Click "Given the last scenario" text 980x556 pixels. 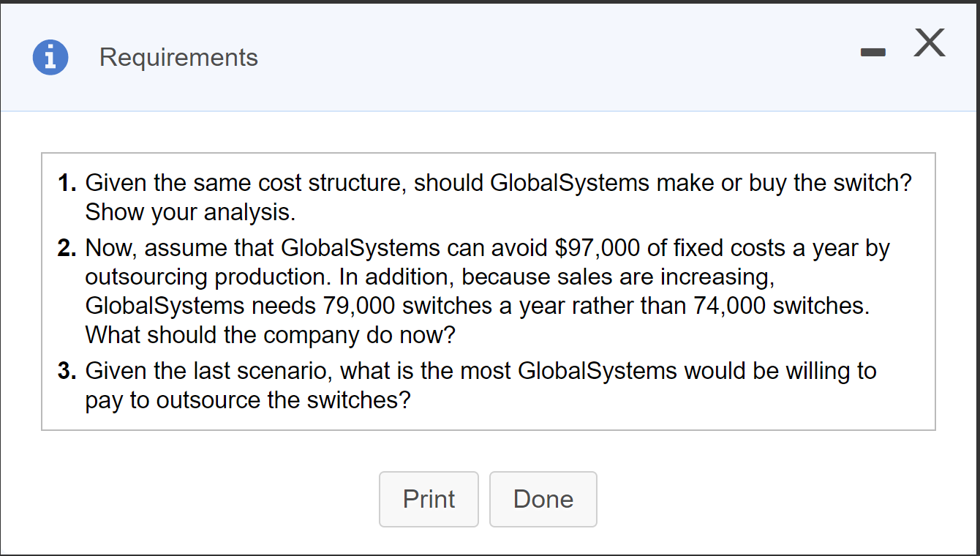(x=209, y=371)
